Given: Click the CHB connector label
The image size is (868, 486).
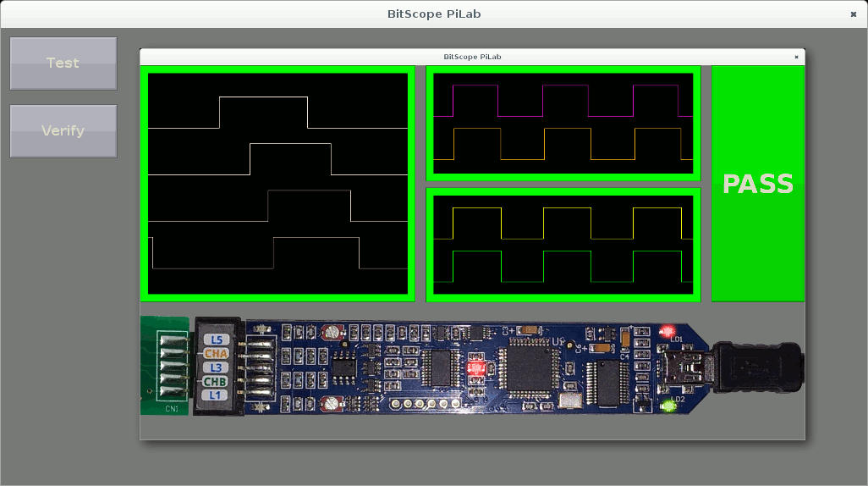Looking at the screenshot, I should click(x=215, y=381).
